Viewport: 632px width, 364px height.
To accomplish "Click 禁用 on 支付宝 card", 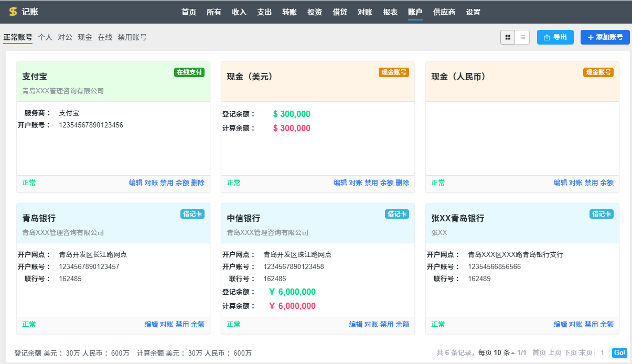I will 167,183.
